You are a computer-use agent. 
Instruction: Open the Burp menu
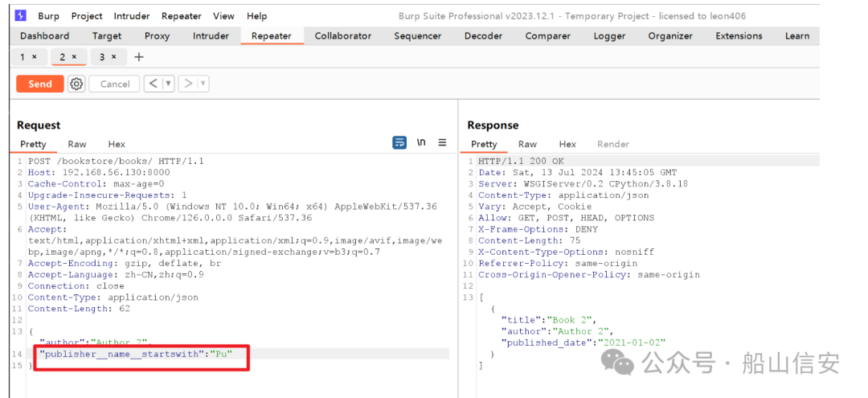point(49,16)
